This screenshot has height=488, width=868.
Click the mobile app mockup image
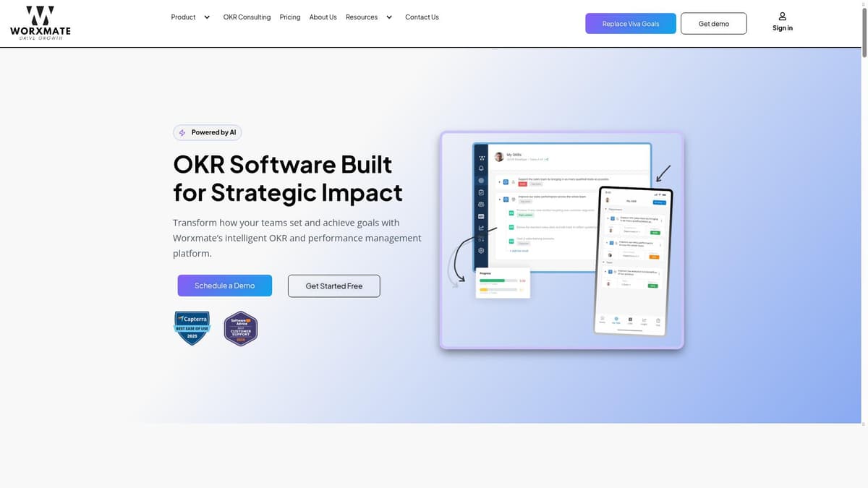coord(634,262)
